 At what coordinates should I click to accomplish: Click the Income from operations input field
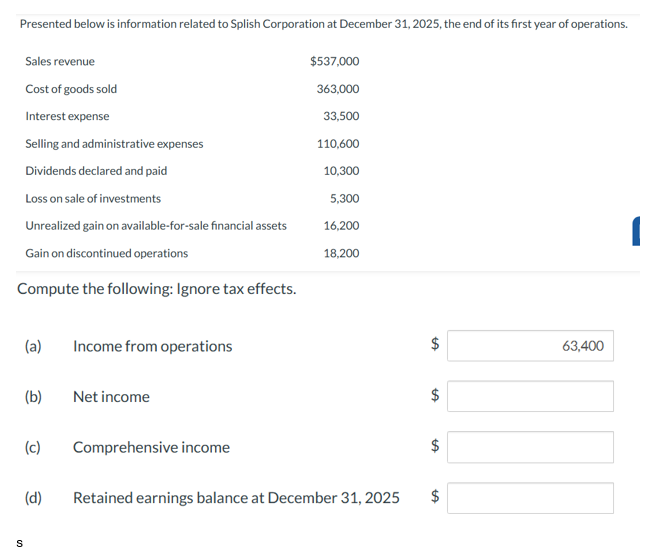(x=530, y=346)
